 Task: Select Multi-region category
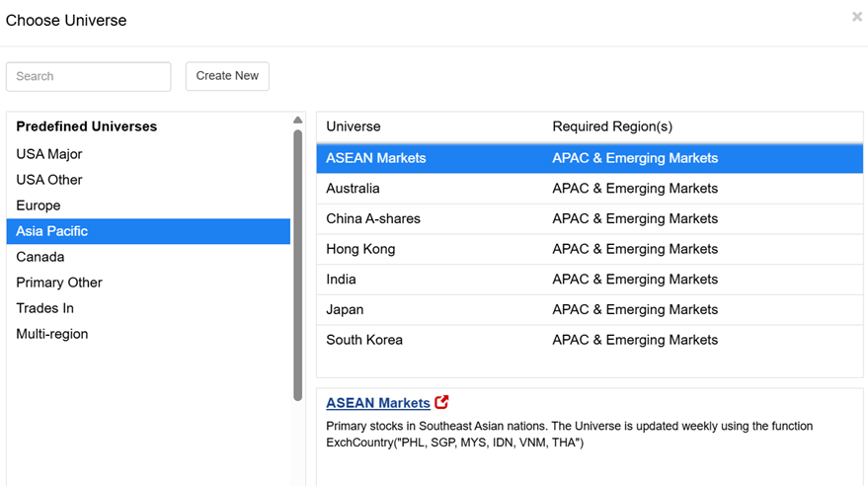click(148, 334)
